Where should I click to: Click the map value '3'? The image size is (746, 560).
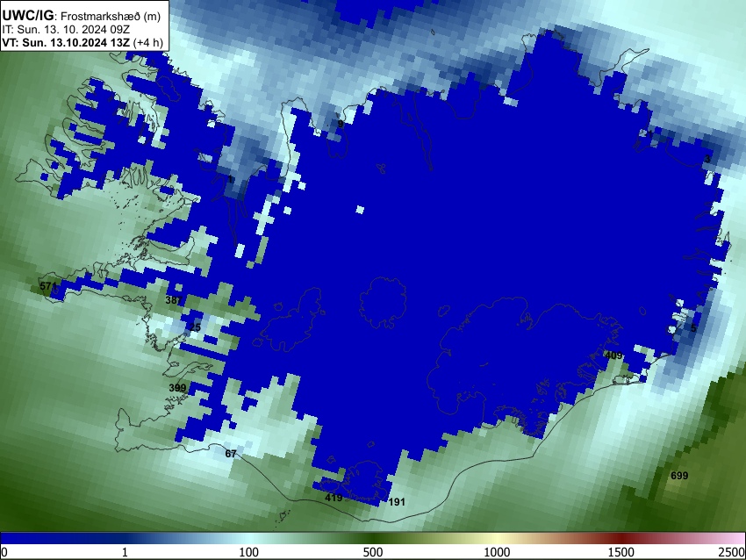[x=707, y=159]
